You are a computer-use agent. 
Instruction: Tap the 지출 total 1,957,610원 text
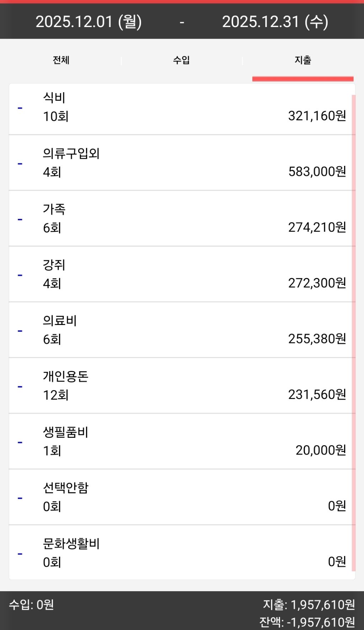click(x=309, y=604)
